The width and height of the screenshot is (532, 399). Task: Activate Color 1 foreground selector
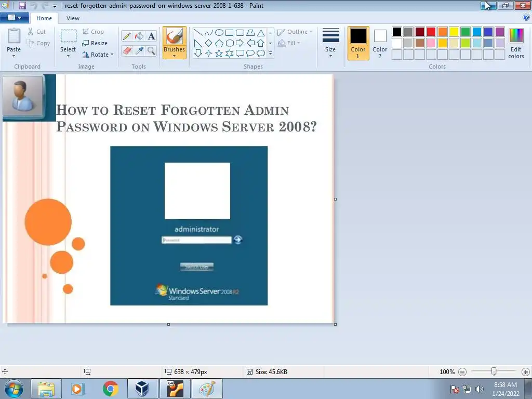358,43
